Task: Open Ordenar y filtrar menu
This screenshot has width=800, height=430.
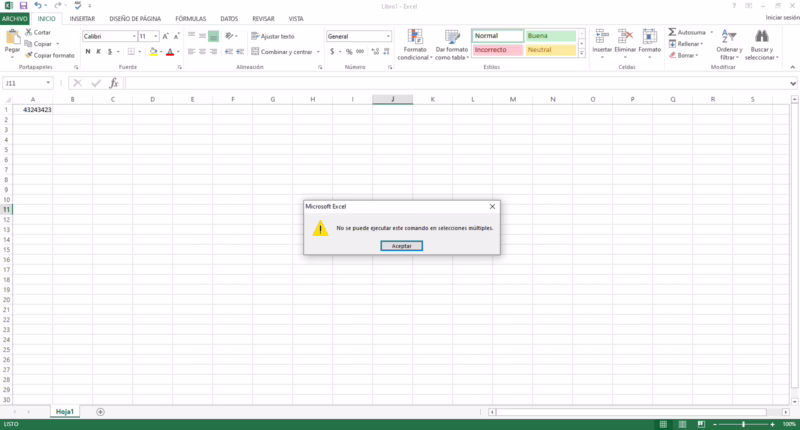Action: tap(729, 45)
